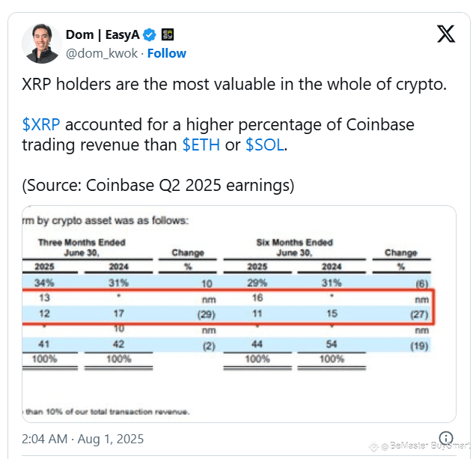Click the red-highlighted rows in the table image

click(228, 307)
